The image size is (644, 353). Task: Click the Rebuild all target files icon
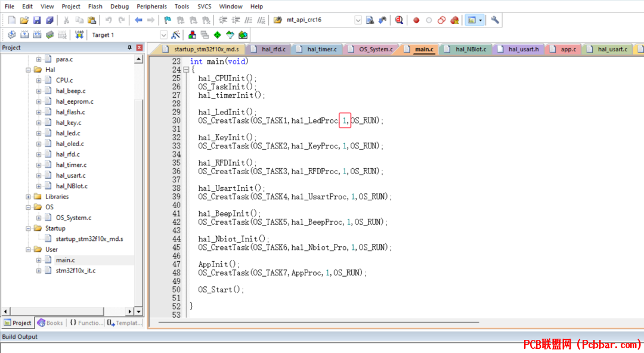pos(38,35)
